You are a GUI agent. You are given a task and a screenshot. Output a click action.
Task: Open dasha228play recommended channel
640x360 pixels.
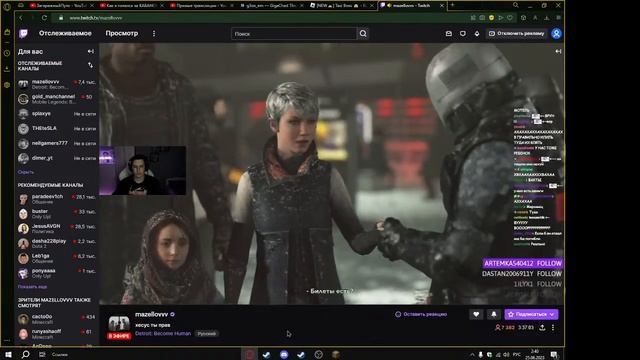point(57,244)
